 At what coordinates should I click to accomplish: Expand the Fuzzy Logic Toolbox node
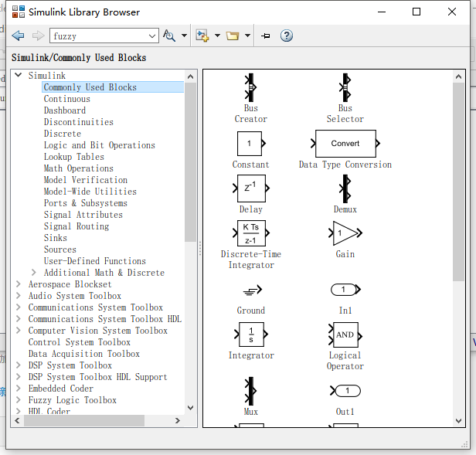pos(19,399)
